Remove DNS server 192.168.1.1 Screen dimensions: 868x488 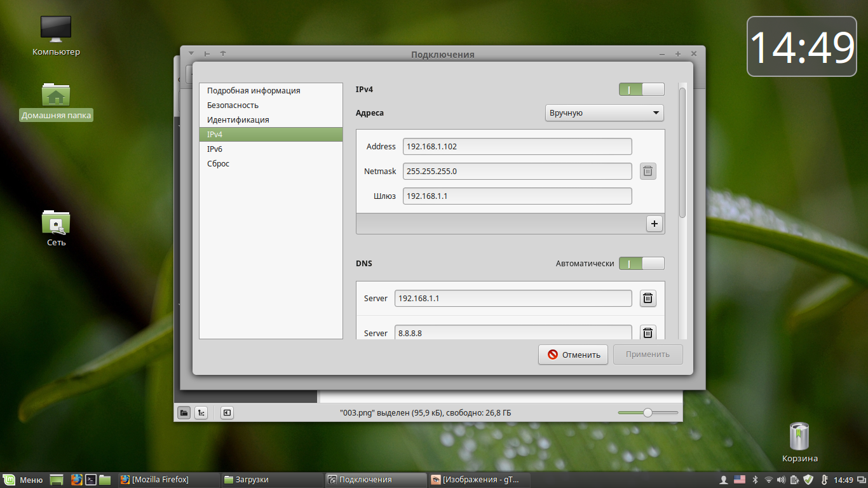(648, 299)
